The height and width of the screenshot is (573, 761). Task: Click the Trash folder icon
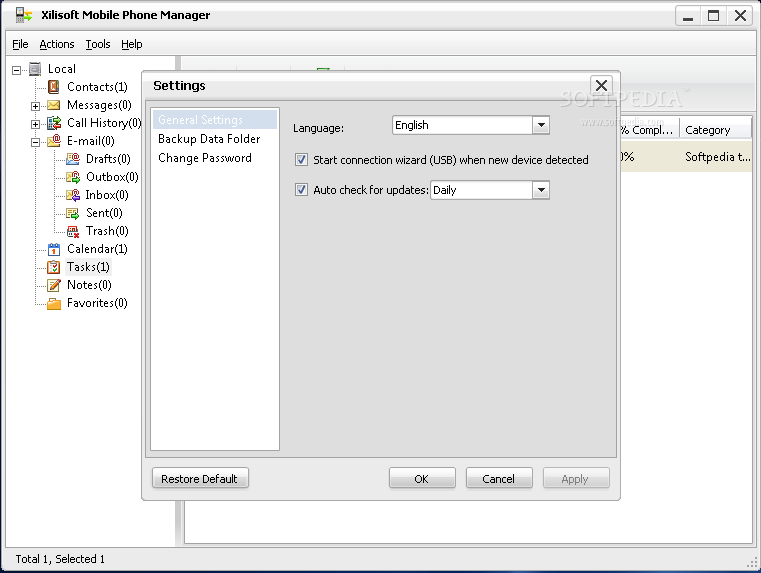point(73,231)
